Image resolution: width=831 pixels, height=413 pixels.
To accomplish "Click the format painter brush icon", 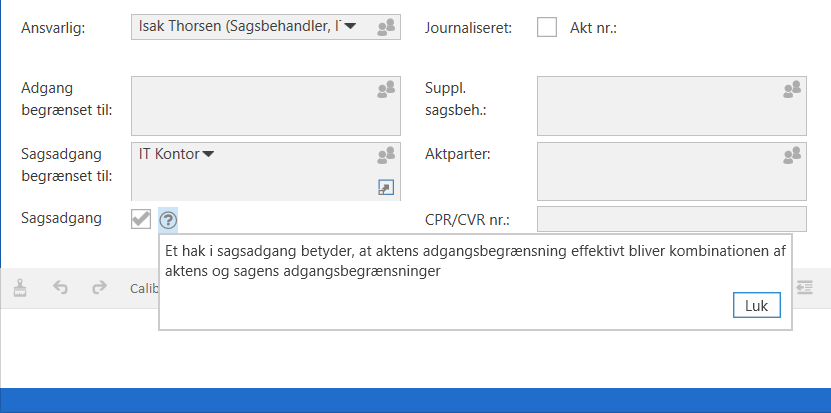I will point(22,288).
